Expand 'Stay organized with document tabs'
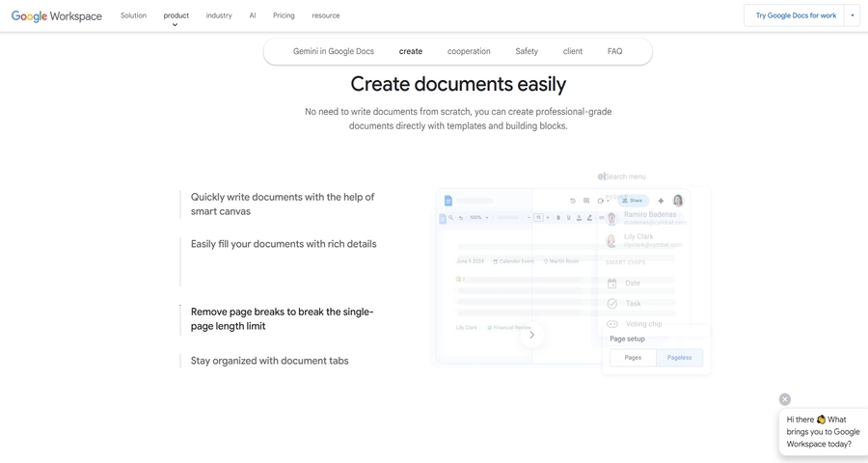Image resolution: width=868 pixels, height=463 pixels. click(270, 361)
